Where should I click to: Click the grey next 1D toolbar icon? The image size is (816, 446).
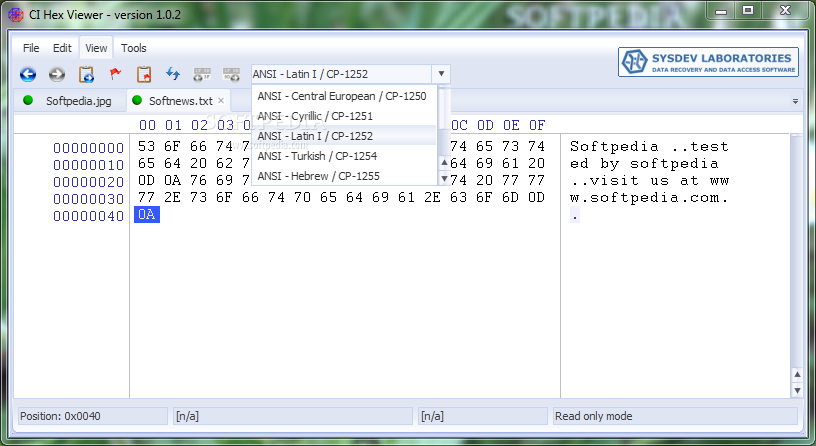point(231,74)
